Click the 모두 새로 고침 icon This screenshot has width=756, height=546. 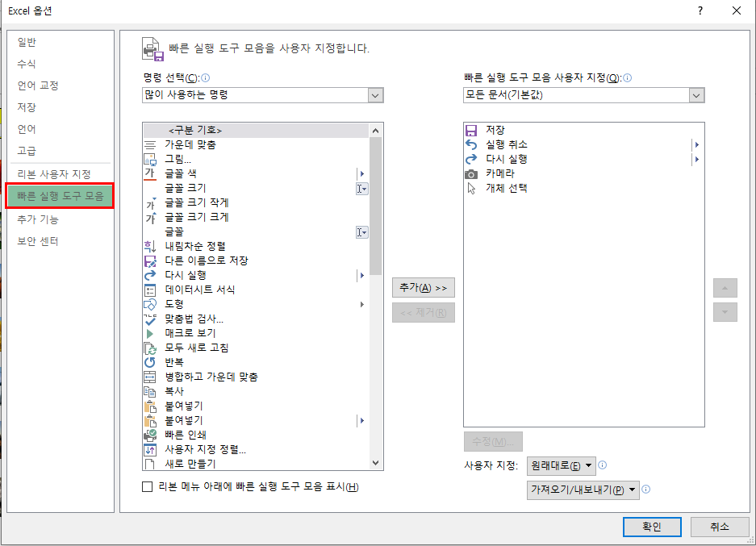150,348
